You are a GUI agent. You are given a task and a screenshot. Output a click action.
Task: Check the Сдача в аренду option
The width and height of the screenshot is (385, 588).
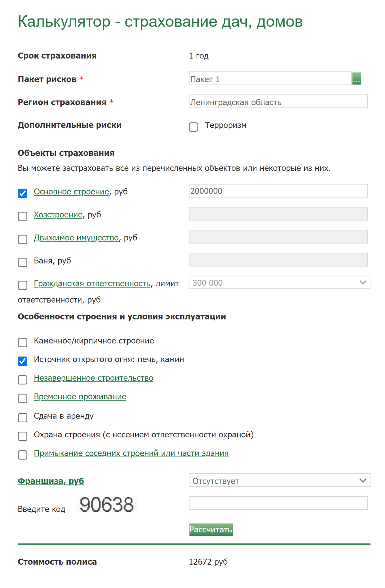22,418
